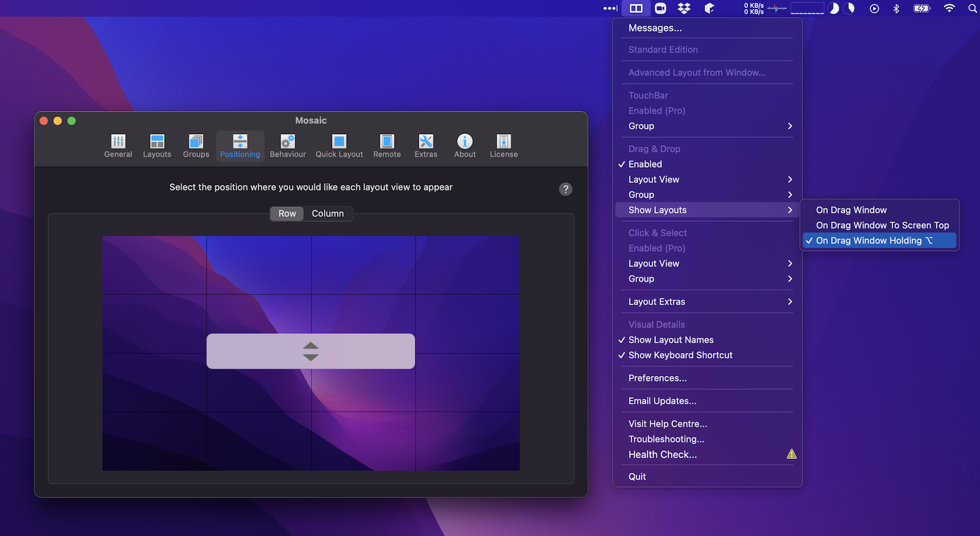This screenshot has height=536, width=980.
Task: Click the question mark help button
Action: (x=565, y=189)
